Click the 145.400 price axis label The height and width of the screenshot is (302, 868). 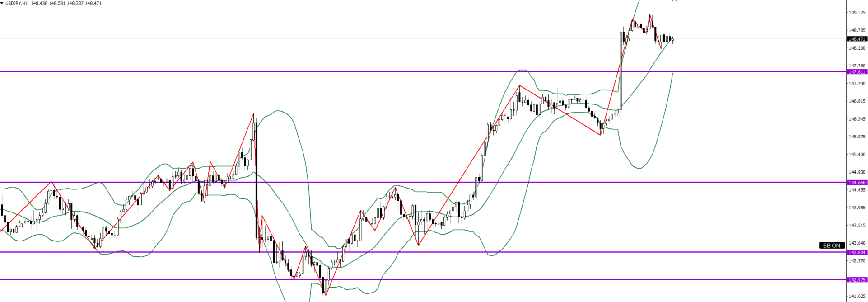pos(857,155)
